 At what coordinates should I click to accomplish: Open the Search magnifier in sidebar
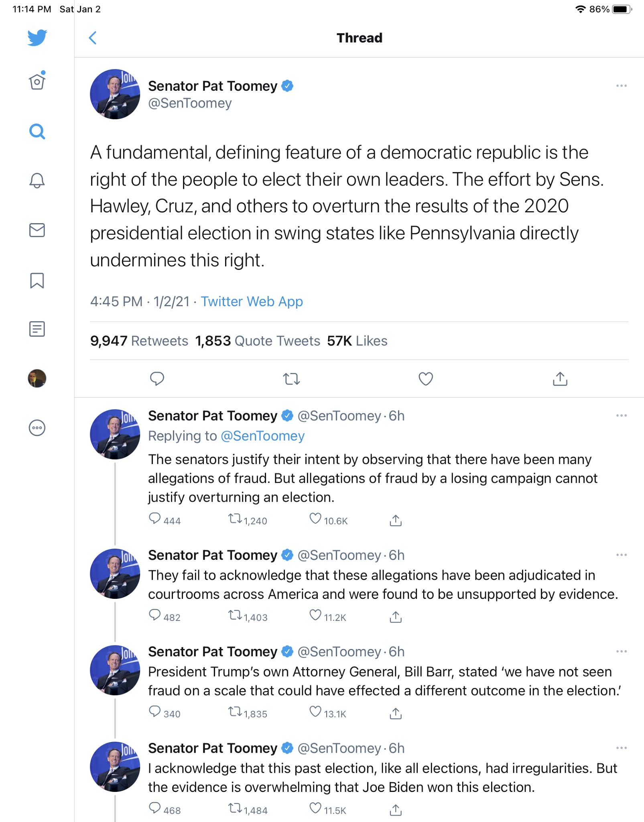[x=37, y=132]
